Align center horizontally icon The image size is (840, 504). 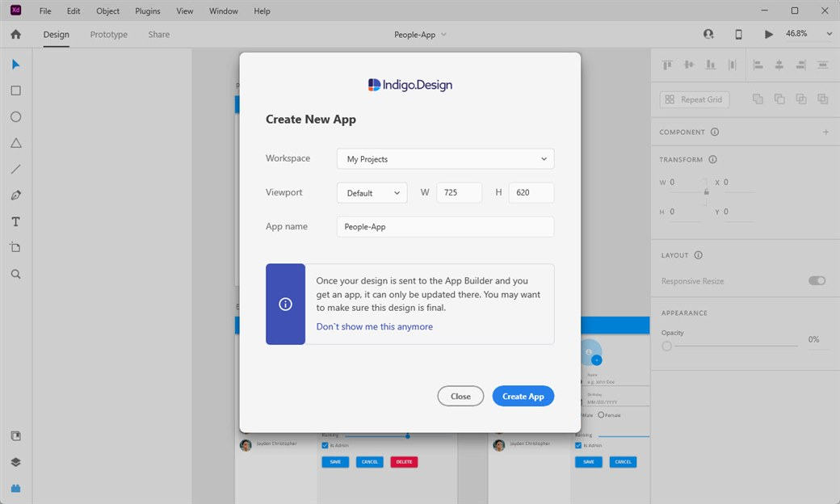pyautogui.click(x=779, y=65)
